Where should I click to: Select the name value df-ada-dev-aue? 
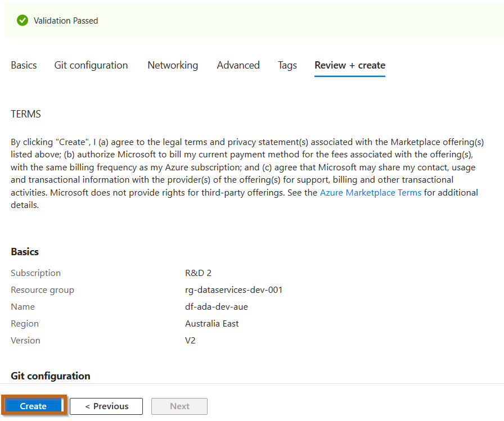[x=217, y=307]
